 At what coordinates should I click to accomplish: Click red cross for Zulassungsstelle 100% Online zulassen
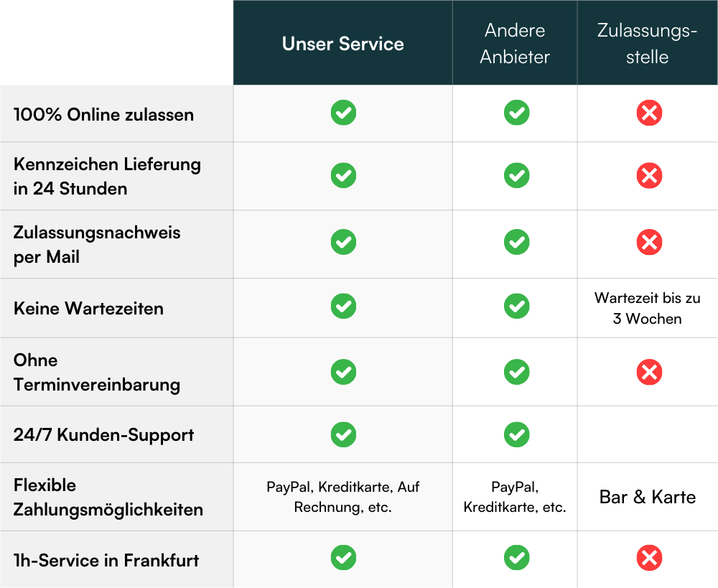click(649, 113)
